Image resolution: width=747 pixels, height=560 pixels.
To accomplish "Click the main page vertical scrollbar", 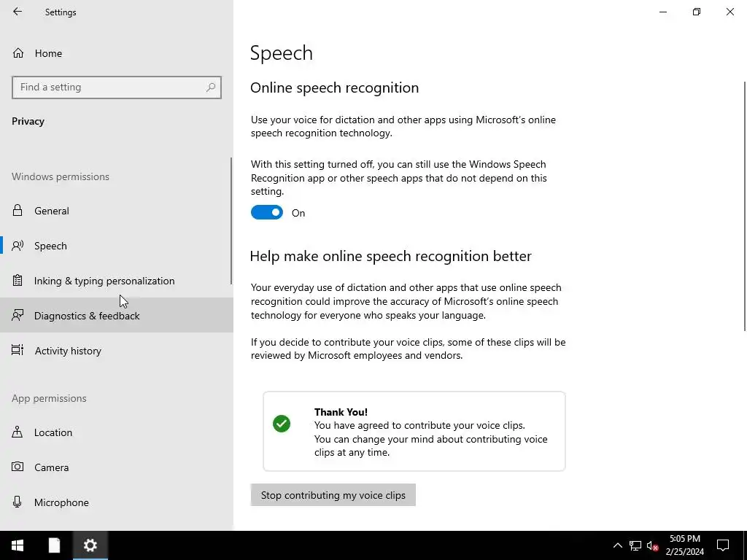I will click(745, 206).
